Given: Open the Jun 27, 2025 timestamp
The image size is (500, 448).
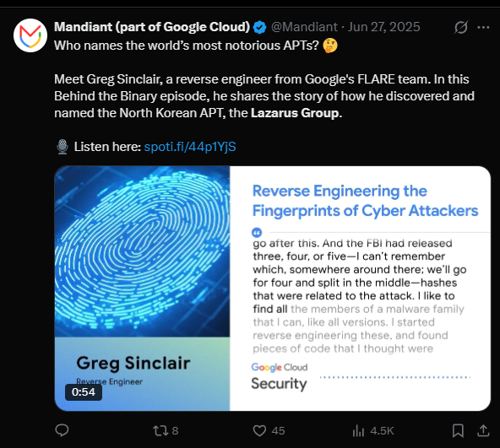Looking at the screenshot, I should (384, 27).
